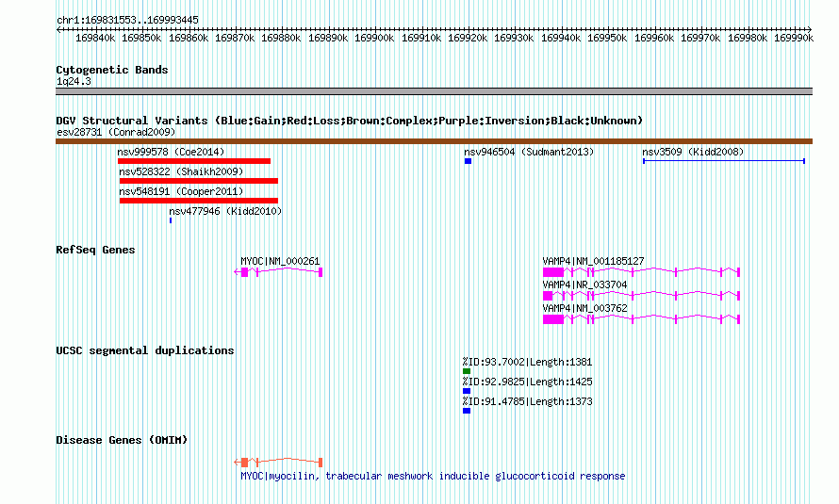This screenshot has height=504, width=839.
Task: Click the blue nsv946504 gain block
Action: click(x=469, y=161)
